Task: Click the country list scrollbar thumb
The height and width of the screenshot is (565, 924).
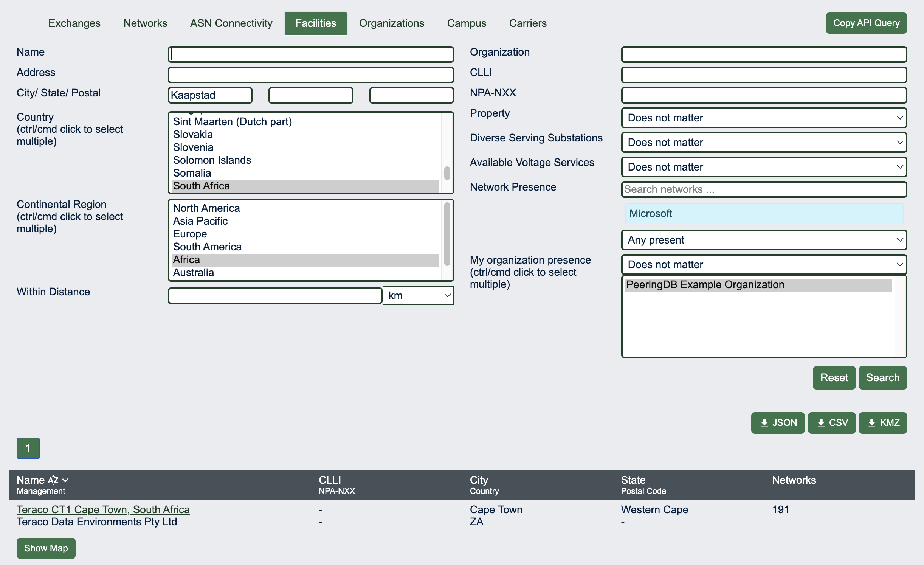Action: click(447, 173)
